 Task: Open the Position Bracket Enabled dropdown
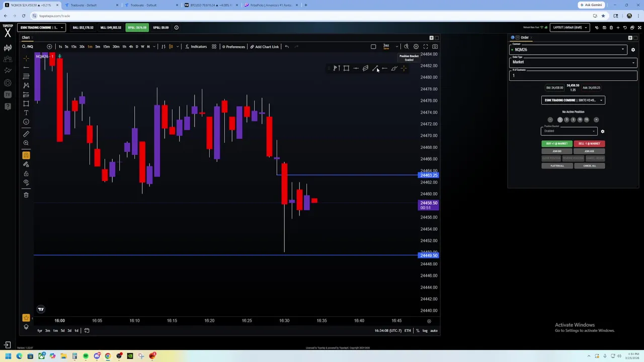(569, 131)
